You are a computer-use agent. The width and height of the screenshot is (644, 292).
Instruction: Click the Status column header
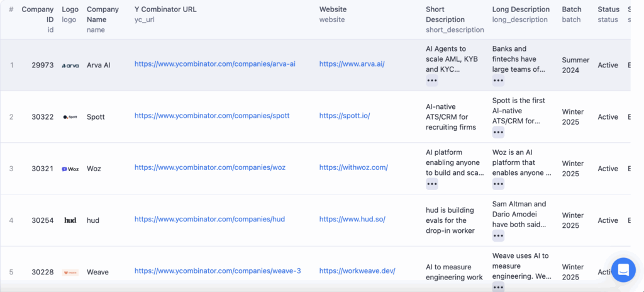[x=608, y=14]
